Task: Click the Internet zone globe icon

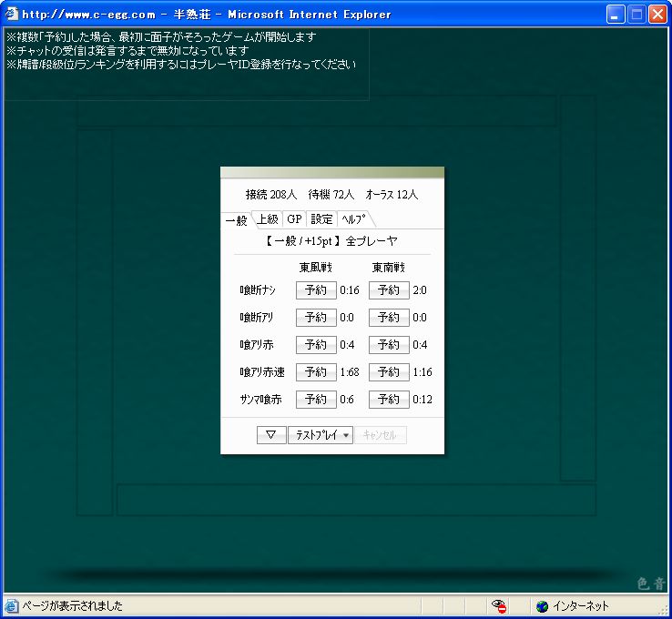Action: click(x=542, y=606)
